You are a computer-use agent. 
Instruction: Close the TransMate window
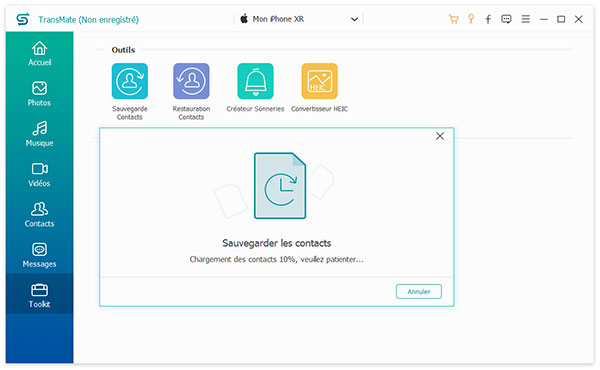[x=579, y=19]
